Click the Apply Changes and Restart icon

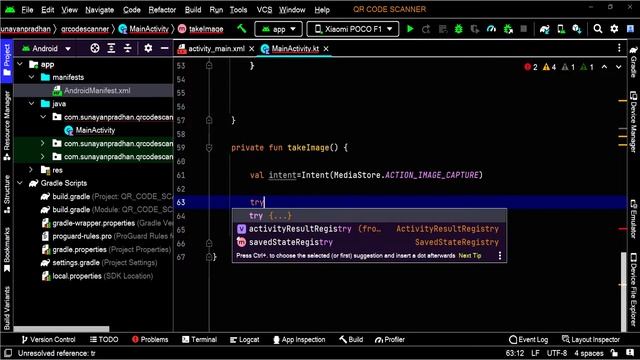(426, 29)
